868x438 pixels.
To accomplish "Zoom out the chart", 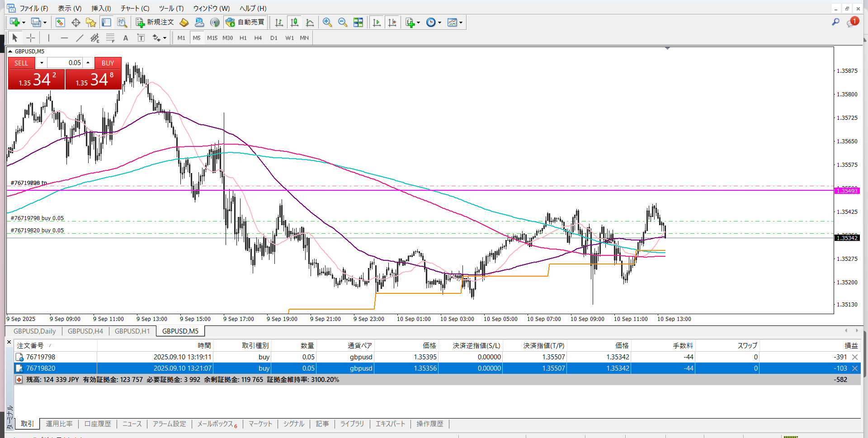I will click(343, 22).
